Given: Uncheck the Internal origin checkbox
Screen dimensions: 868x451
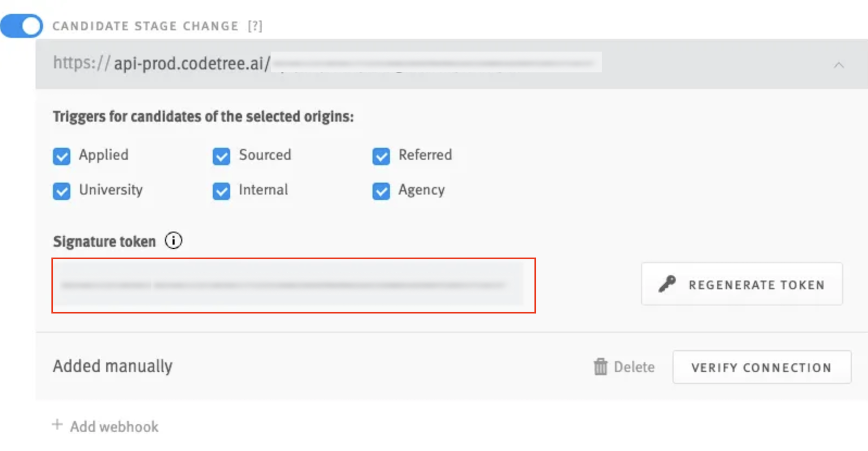Looking at the screenshot, I should 221,191.
